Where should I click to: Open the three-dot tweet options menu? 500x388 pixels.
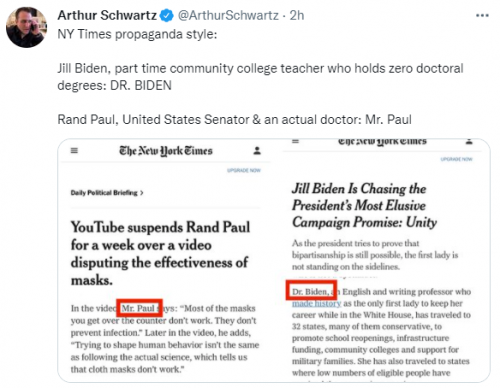pos(482,15)
